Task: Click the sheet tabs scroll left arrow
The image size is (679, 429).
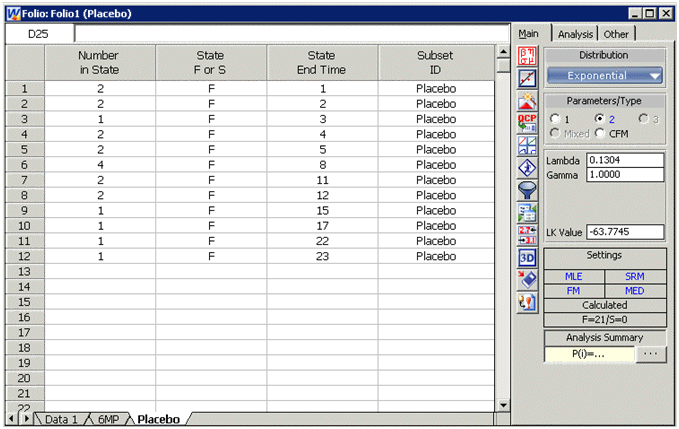Action: coord(11,419)
